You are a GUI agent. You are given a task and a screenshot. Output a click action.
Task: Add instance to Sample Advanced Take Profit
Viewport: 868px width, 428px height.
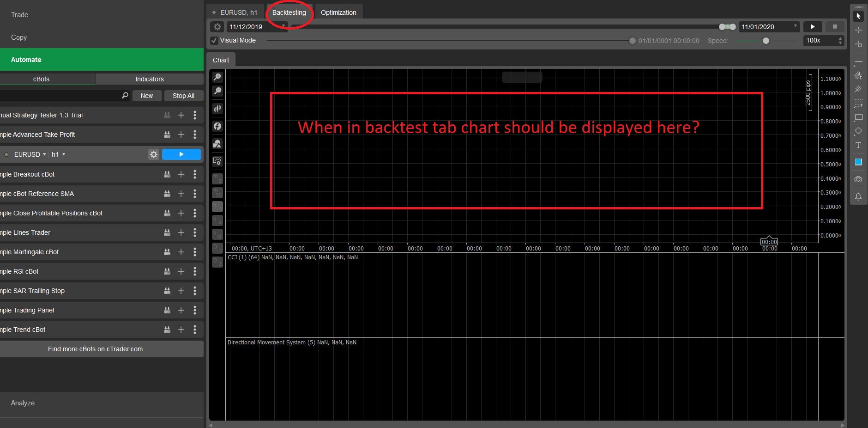(x=181, y=135)
